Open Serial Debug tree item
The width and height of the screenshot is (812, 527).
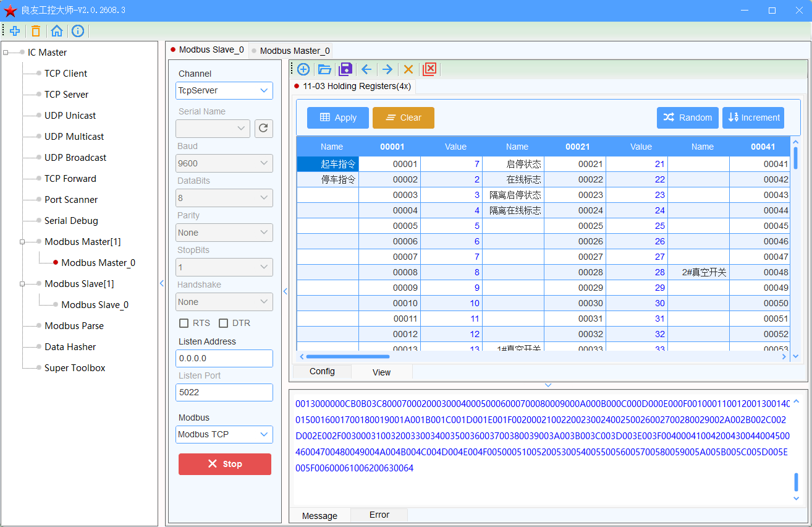tap(71, 221)
